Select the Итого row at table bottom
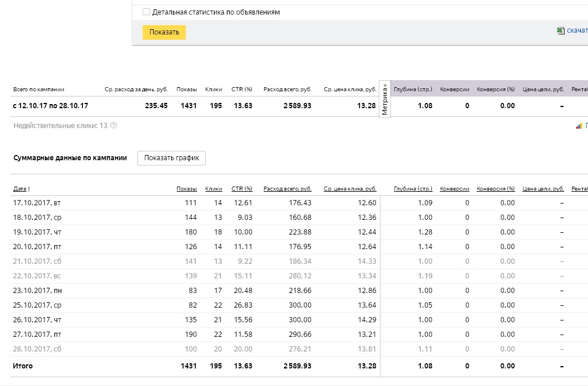Screen dimensions: 588x386 pyautogui.click(x=23, y=366)
